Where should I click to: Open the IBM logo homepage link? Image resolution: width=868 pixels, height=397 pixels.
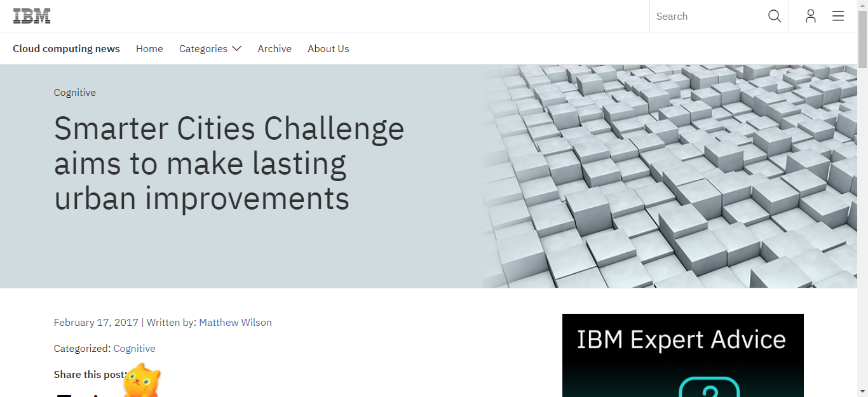(32, 16)
